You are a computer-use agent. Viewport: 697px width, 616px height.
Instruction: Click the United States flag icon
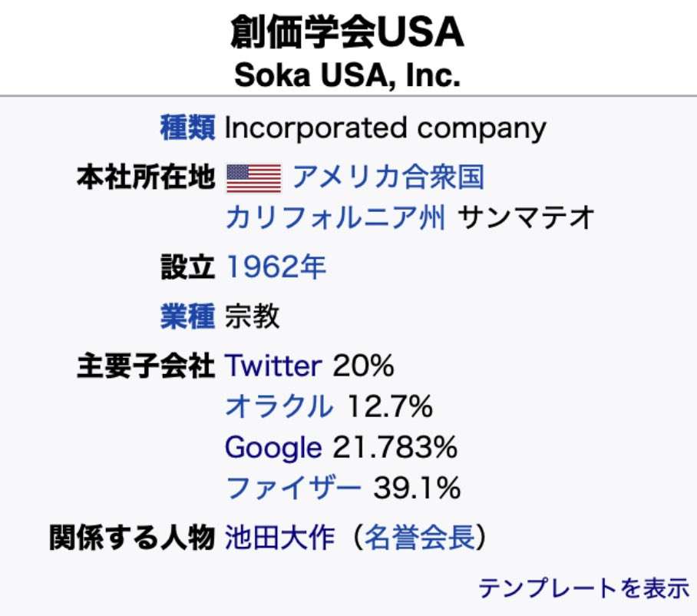(x=254, y=178)
